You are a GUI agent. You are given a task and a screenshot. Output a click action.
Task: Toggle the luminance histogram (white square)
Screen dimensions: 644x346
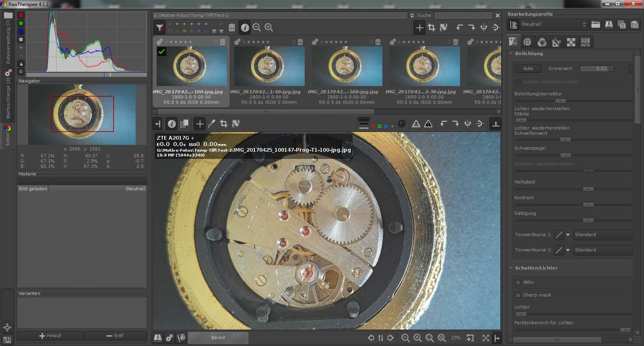pos(21,39)
